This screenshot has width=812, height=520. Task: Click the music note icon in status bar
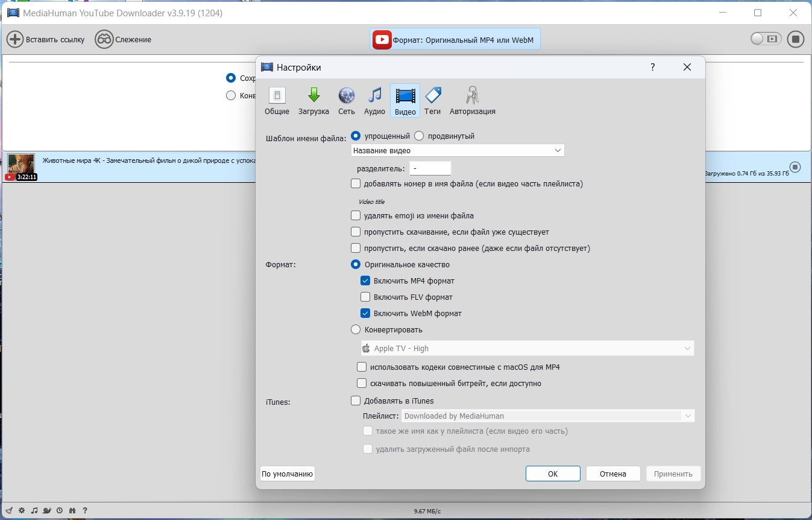coord(34,511)
